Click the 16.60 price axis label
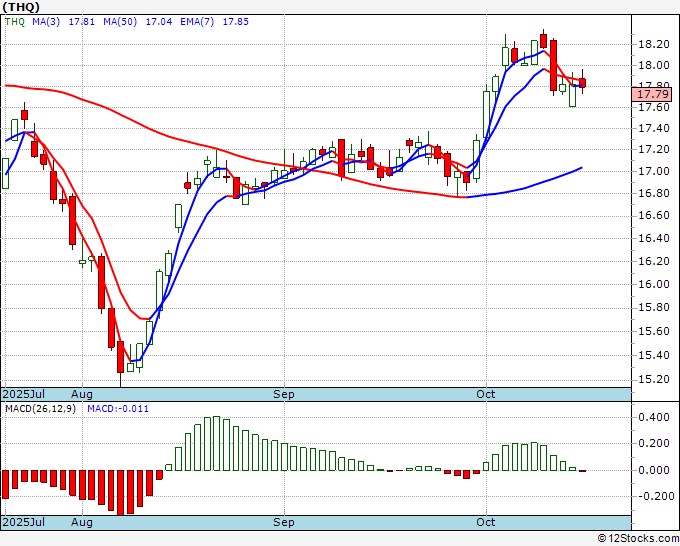The width and height of the screenshot is (680, 546). tap(653, 216)
